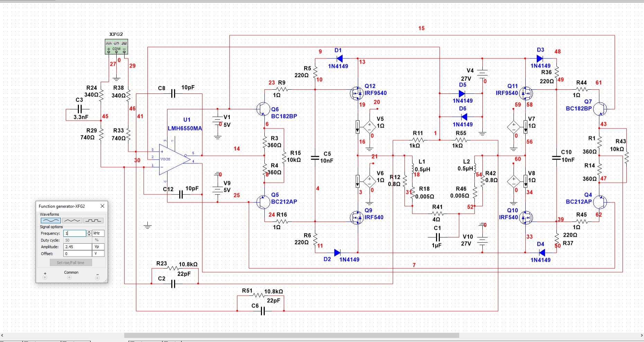Select MOSFET Q12 IRF9540

point(357,93)
